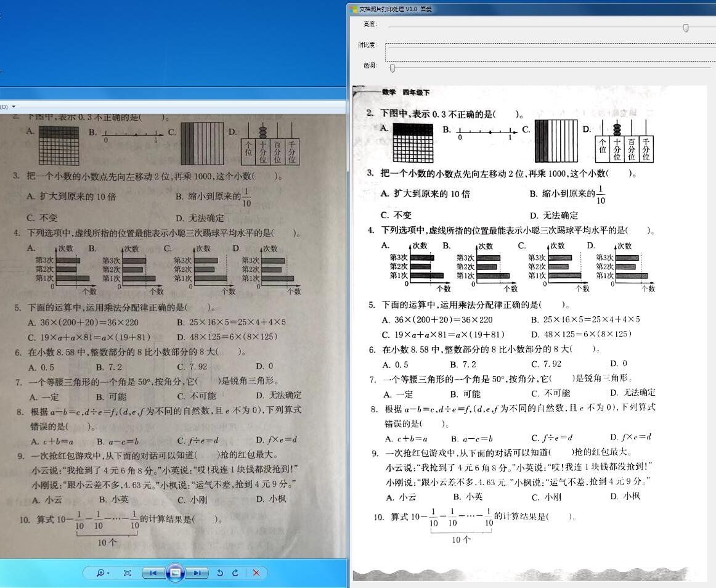Rotate the photo clockwise

pyautogui.click(x=235, y=573)
